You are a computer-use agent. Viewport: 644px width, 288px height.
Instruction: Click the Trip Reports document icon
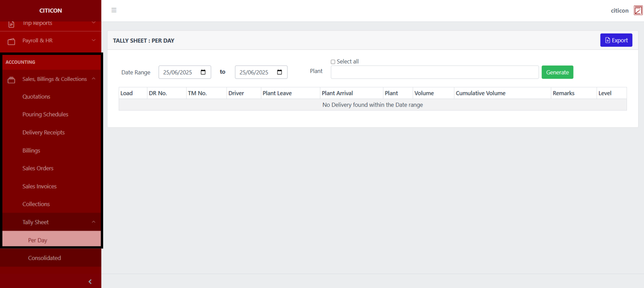[x=12, y=24]
